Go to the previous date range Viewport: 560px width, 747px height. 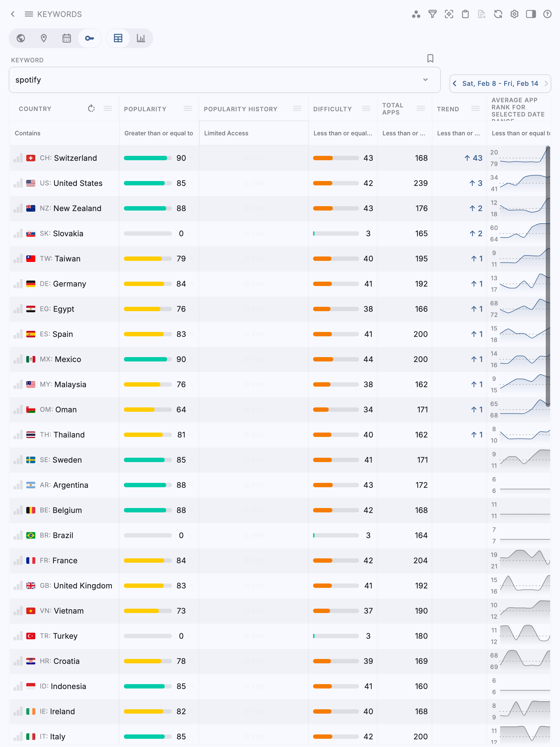455,83
